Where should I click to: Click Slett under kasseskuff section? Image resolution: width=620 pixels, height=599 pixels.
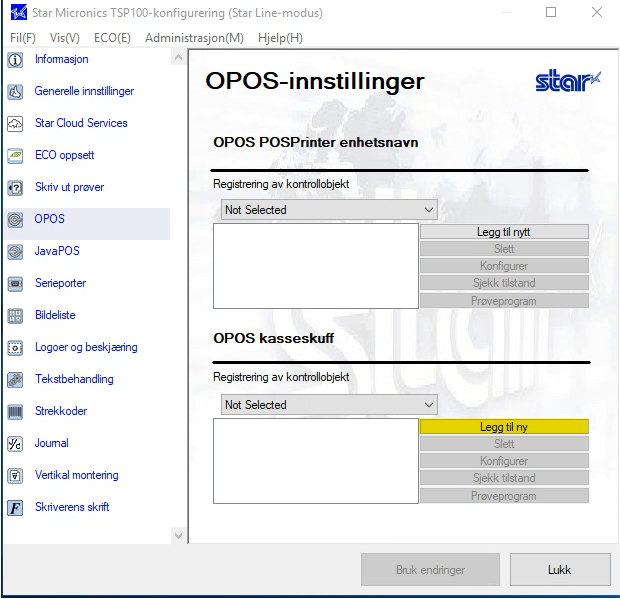[x=504, y=444]
